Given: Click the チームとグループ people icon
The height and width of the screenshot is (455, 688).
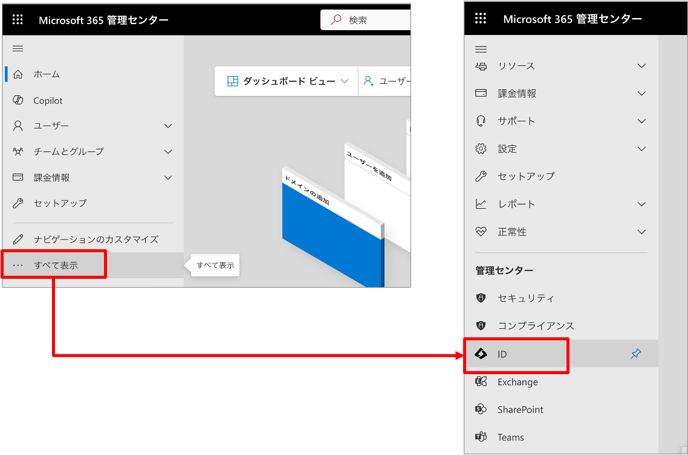Looking at the screenshot, I should [x=18, y=152].
